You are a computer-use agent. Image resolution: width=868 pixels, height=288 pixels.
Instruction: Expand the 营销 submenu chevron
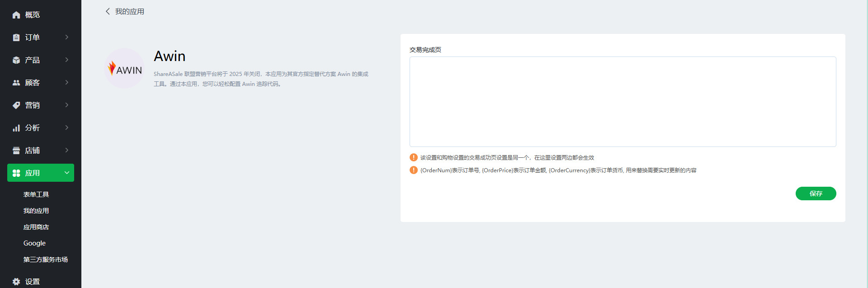pyautogui.click(x=67, y=105)
